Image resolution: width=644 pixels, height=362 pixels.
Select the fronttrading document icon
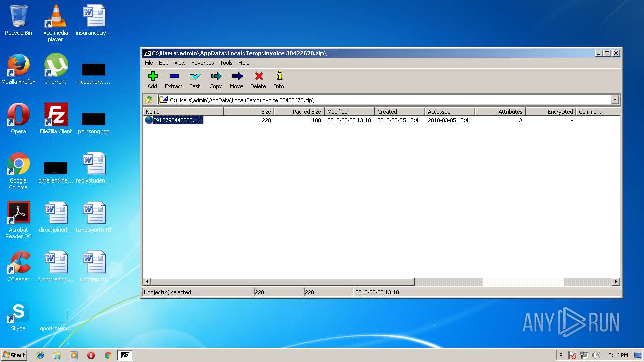click(x=55, y=266)
